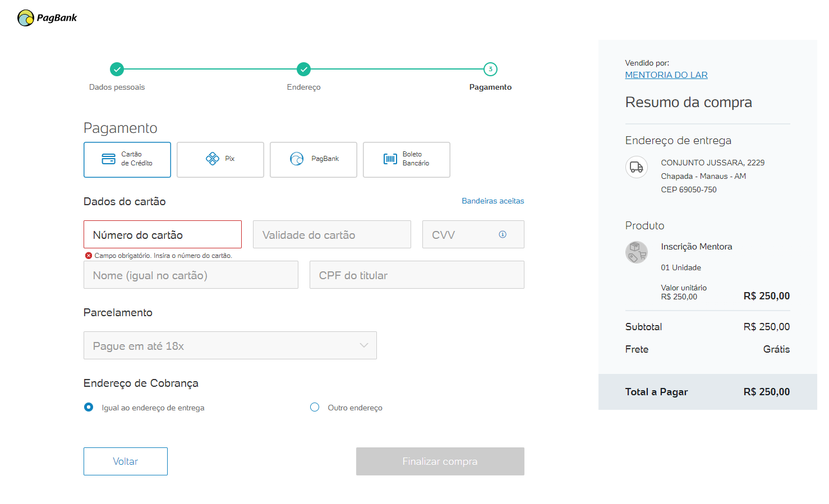Click the installment dropdown chevron arrow
Viewport: 829px width, 504px height.
tap(364, 345)
